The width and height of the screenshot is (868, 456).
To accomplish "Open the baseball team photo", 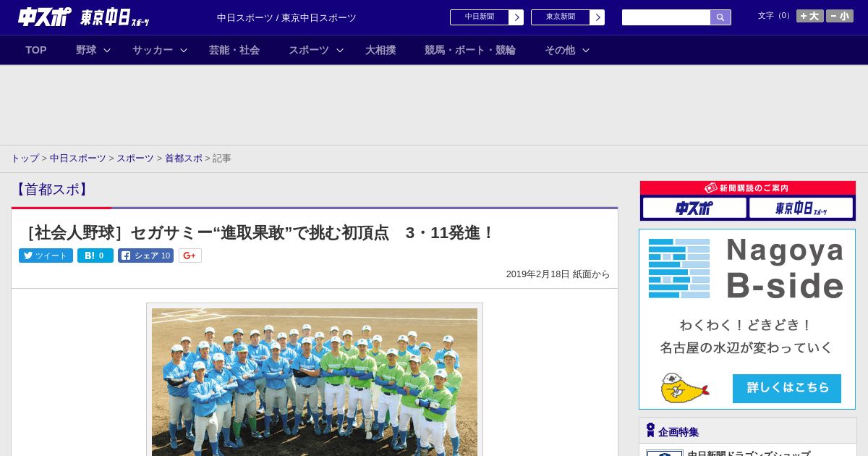I will 315,381.
